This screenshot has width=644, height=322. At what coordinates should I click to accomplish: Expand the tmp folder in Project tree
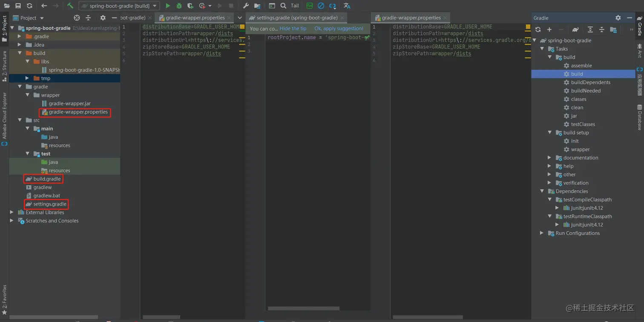click(x=27, y=78)
